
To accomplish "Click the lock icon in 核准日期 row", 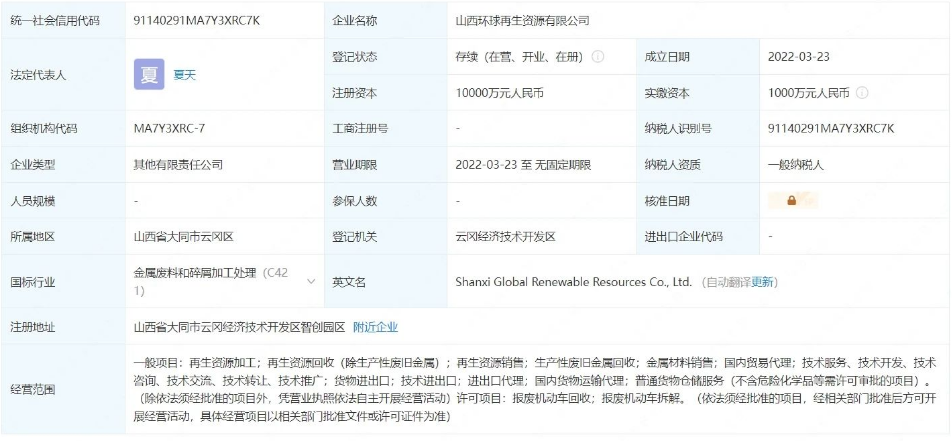I will [792, 200].
